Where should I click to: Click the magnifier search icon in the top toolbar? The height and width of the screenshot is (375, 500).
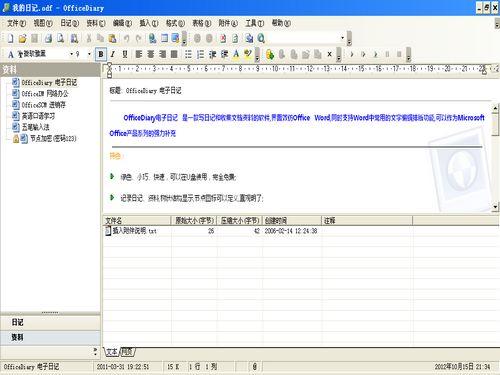[261, 39]
